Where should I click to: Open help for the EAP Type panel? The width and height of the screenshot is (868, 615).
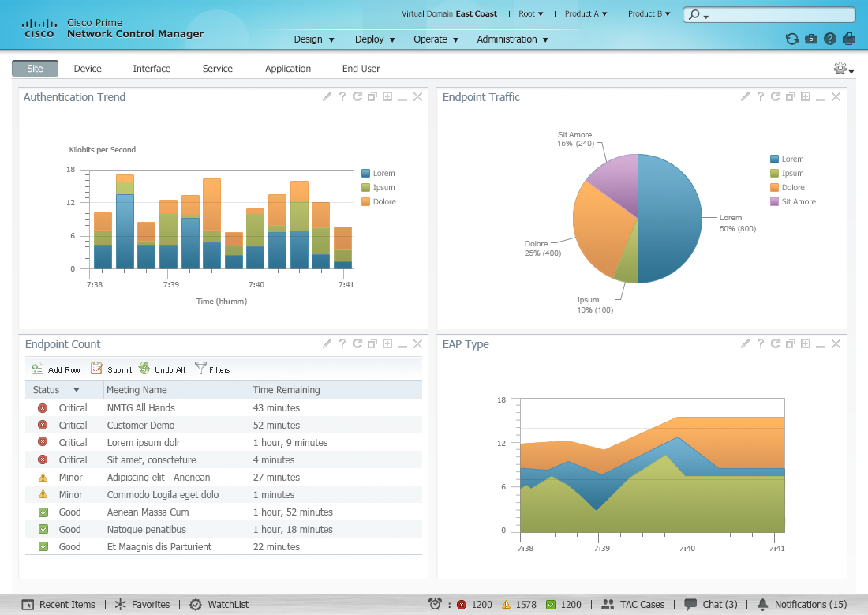coord(761,344)
